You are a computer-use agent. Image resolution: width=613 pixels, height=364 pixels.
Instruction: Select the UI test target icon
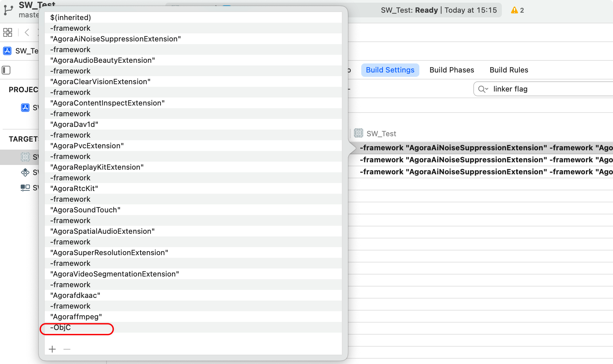25,188
